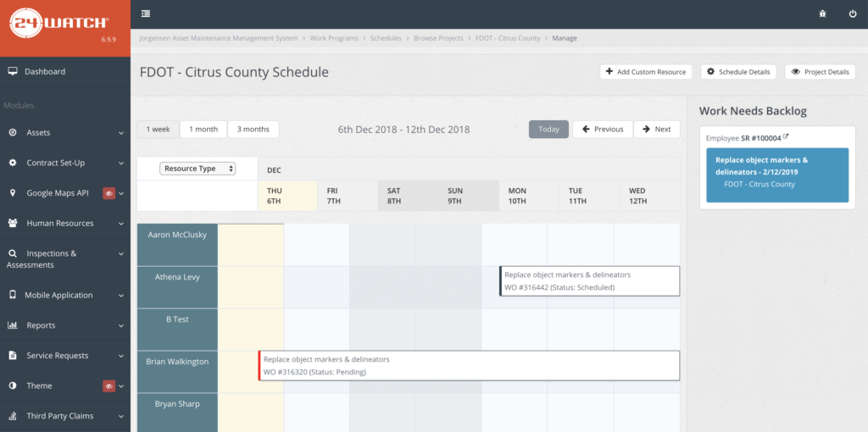Image resolution: width=868 pixels, height=432 pixels.
Task: Open work order #316320 pending bar
Action: [469, 366]
